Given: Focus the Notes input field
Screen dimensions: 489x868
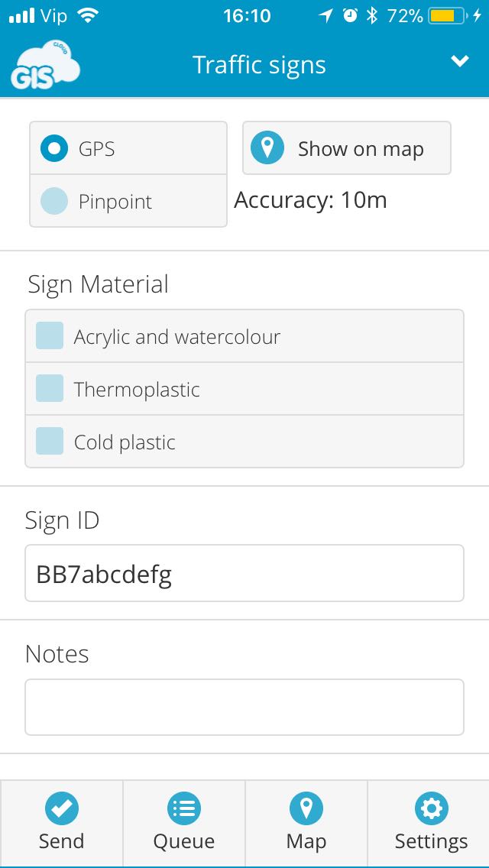Looking at the screenshot, I should click(244, 708).
